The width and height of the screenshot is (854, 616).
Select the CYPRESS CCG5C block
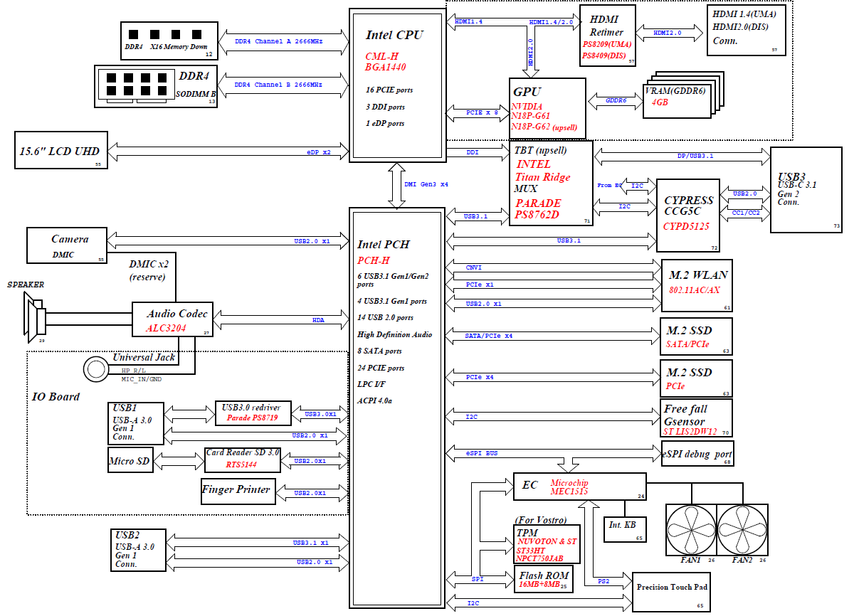(x=687, y=214)
